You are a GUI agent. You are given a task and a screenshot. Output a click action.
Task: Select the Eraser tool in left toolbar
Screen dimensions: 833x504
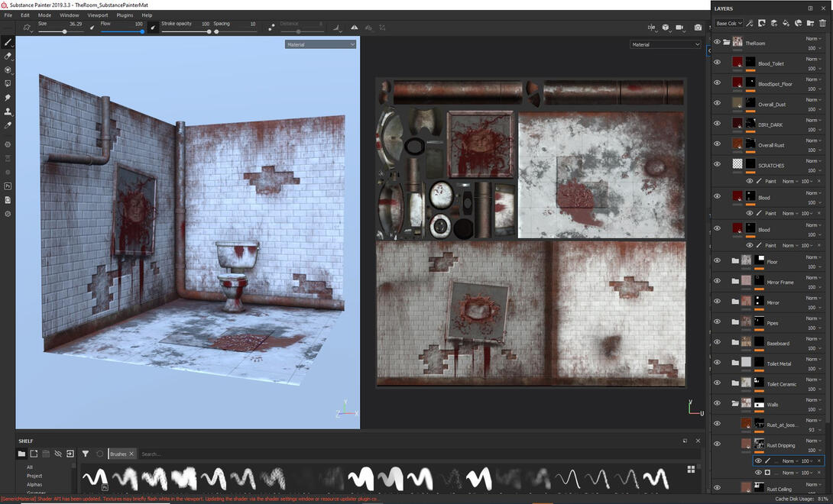8,56
